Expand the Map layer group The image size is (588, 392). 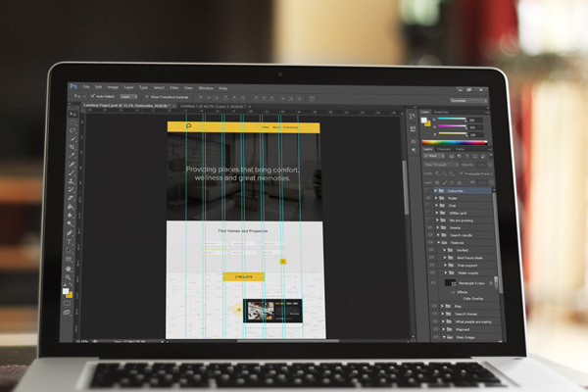pyautogui.click(x=443, y=306)
